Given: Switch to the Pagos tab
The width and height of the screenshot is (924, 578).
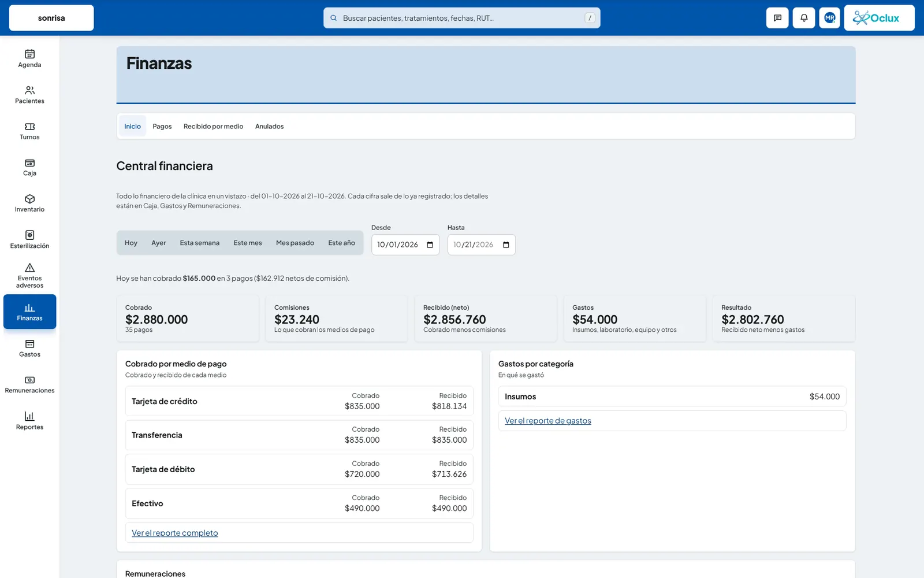Looking at the screenshot, I should coord(162,126).
